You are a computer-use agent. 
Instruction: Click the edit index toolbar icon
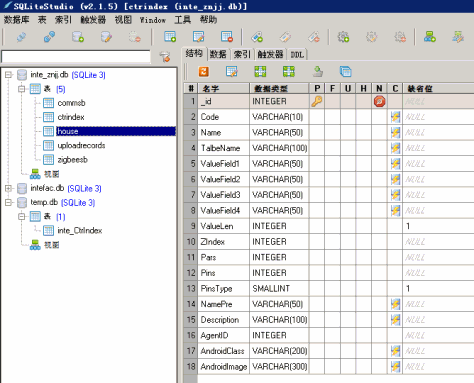pyautogui.click(x=285, y=37)
